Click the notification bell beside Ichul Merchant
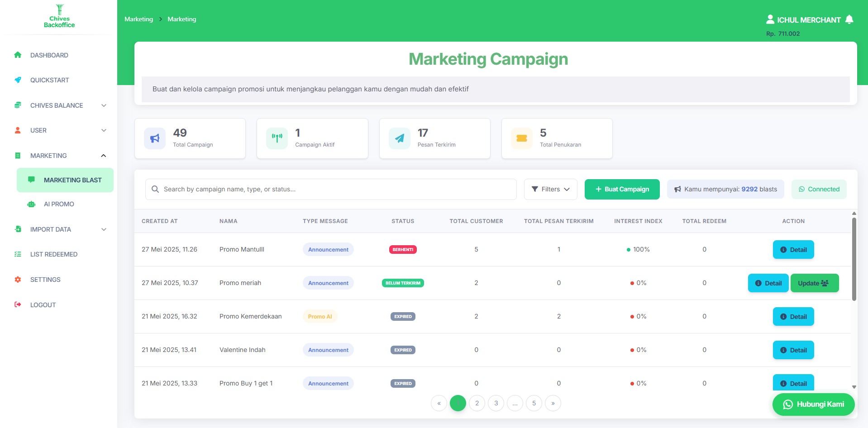The image size is (868, 428). 849,19
